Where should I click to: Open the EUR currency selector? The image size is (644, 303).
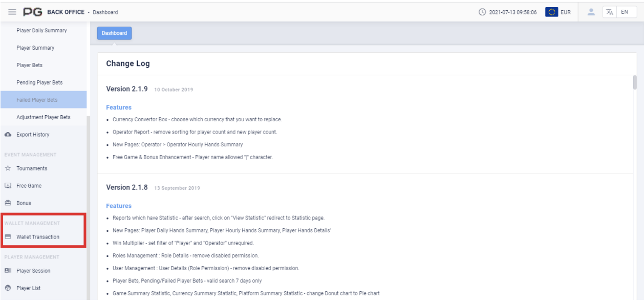[565, 12]
